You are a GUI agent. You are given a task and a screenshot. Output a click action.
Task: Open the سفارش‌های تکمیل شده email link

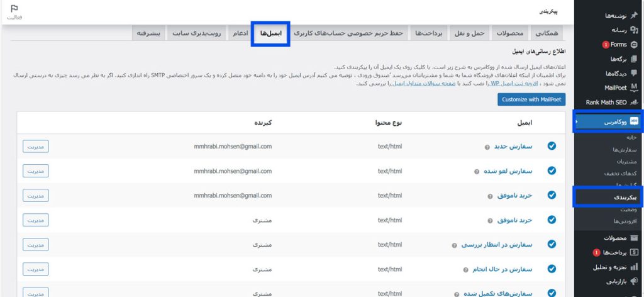pyautogui.click(x=498, y=294)
